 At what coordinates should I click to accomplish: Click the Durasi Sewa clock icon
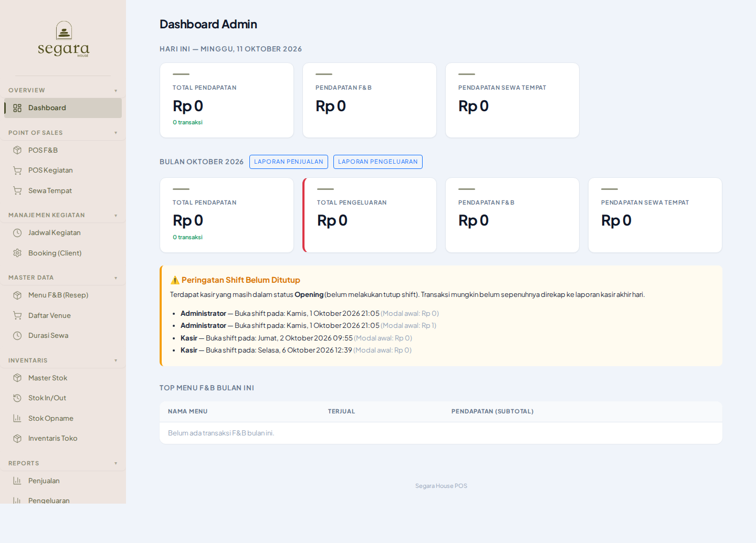[x=17, y=336]
